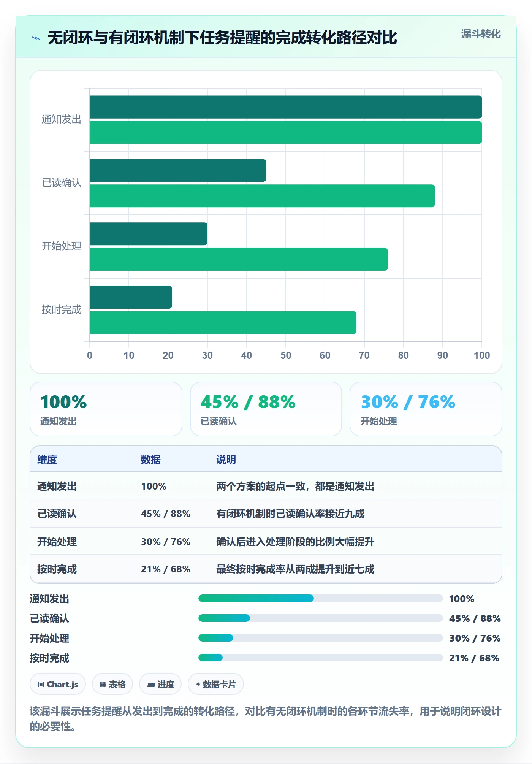Screen dimensions: 532x764
Task: Click text 确认后进入处理阶段的比例大幅提升
Action: 295,542
